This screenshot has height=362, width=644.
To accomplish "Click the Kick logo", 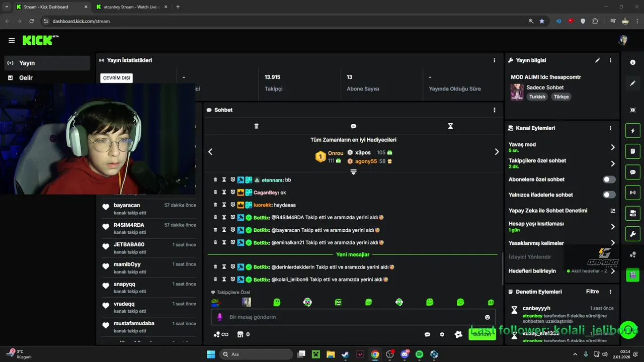I will click(40, 40).
